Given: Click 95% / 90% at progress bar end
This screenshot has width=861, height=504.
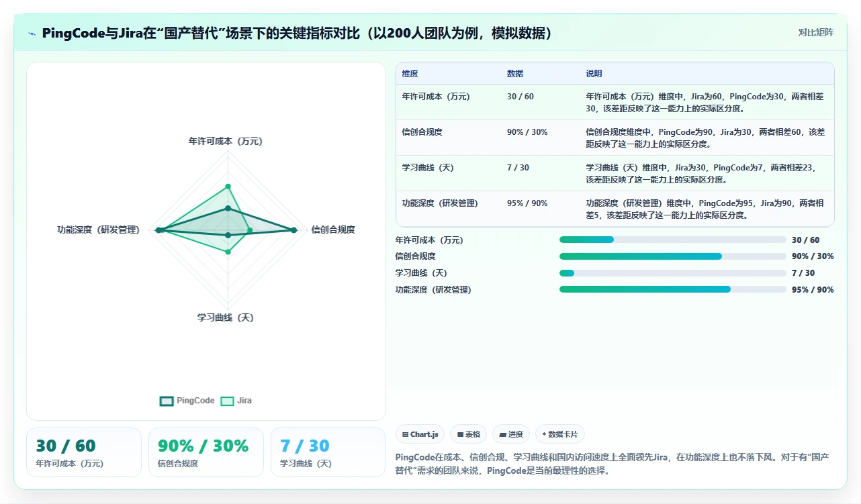Looking at the screenshot, I should (x=813, y=290).
